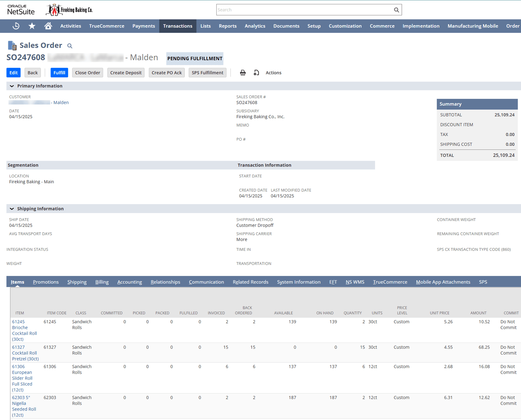Open the Manufacturing Mobile menu
This screenshot has height=420, width=521.
click(x=473, y=26)
